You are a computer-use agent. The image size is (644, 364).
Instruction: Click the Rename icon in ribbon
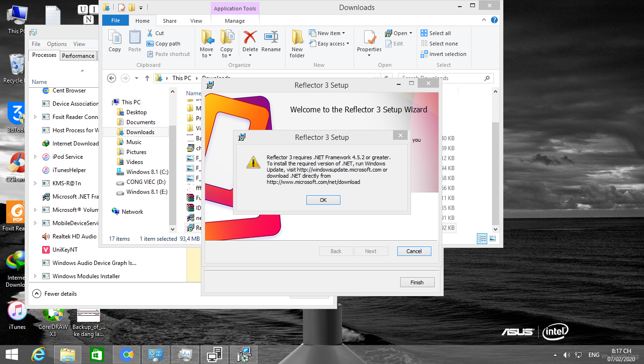point(271,37)
